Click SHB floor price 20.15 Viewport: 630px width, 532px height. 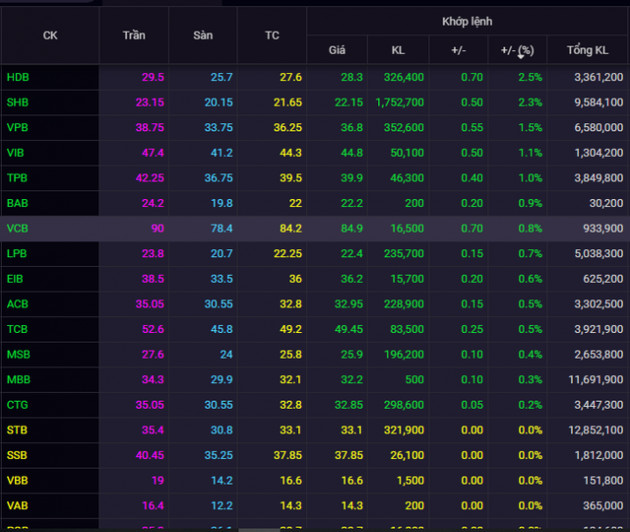(219, 102)
